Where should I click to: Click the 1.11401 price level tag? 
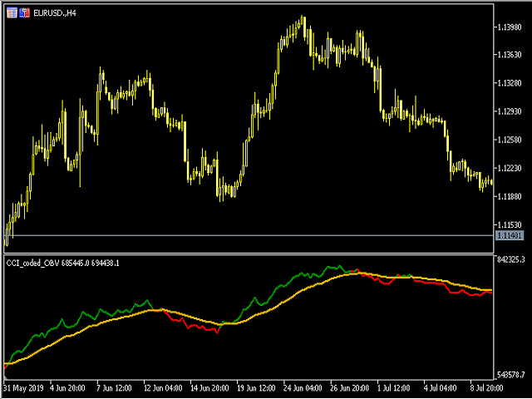[509, 237]
